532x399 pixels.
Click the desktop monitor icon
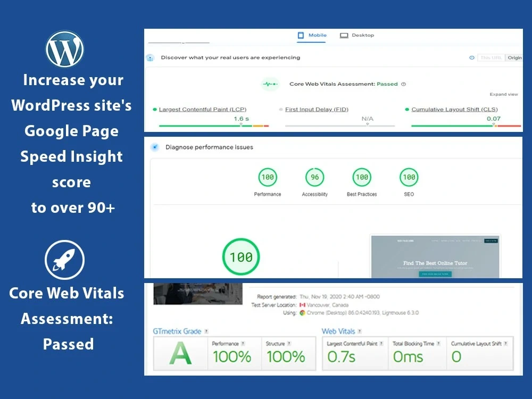[344, 35]
